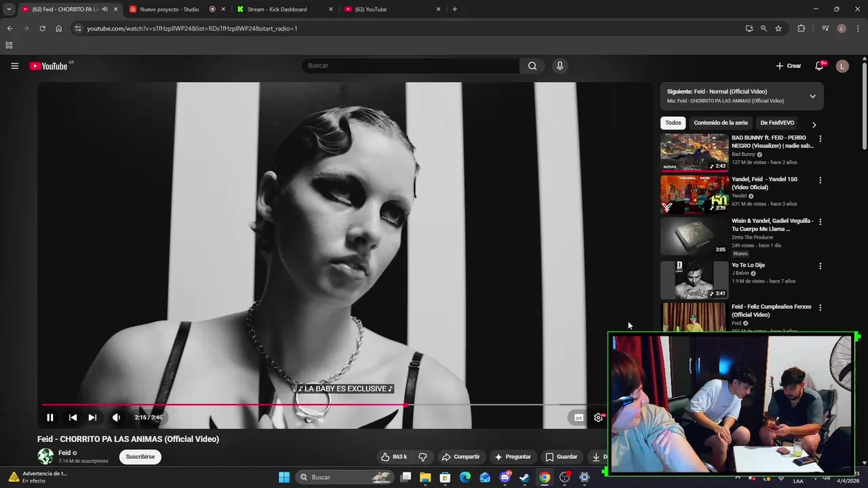Skip to the next video
Image resolution: width=868 pixels, height=488 pixels.
(92, 418)
